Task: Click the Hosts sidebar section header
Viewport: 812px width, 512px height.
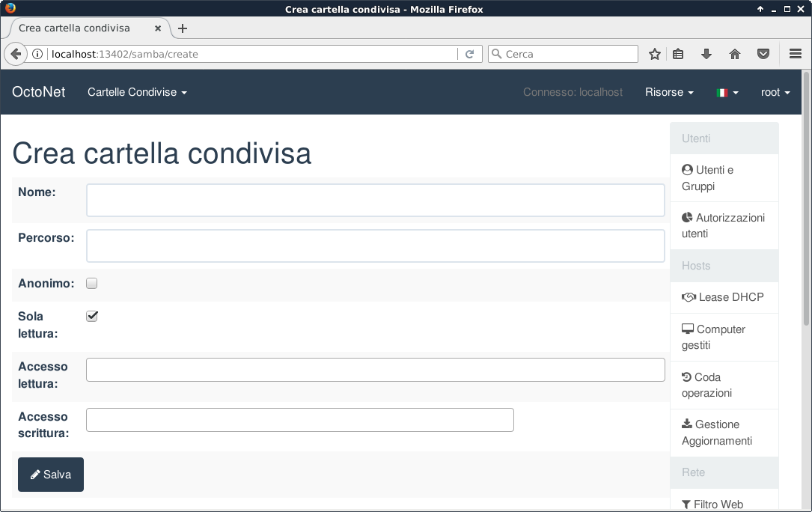Action: (724, 266)
